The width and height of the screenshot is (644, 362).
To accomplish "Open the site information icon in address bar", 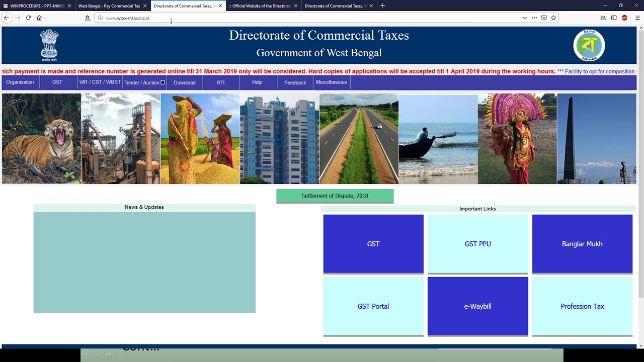I will tap(100, 18).
